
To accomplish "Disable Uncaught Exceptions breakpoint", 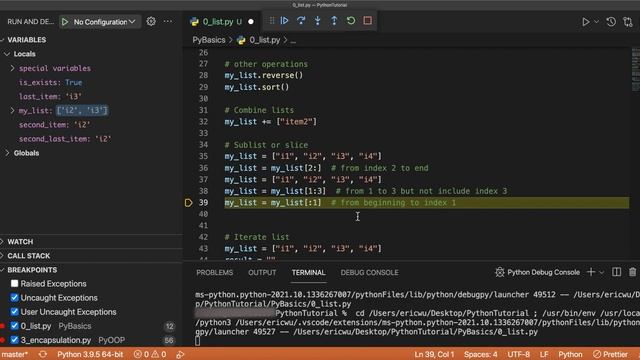I will click(x=15, y=298).
